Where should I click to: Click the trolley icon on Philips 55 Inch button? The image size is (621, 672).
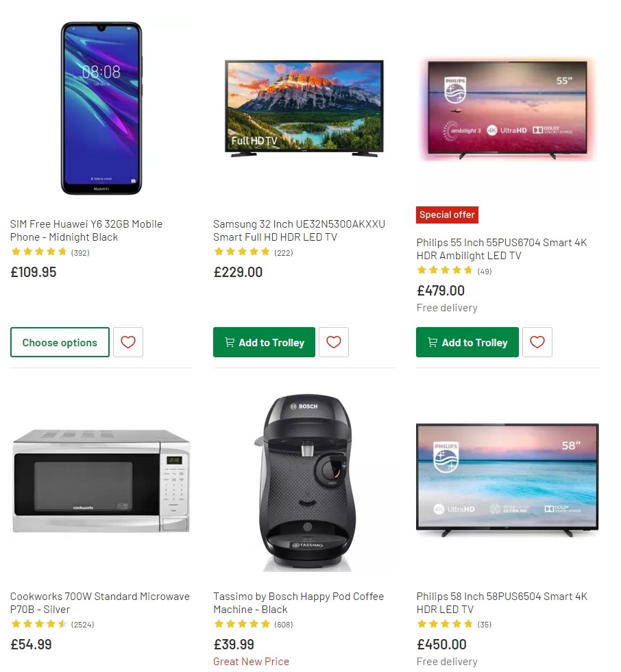point(433,341)
